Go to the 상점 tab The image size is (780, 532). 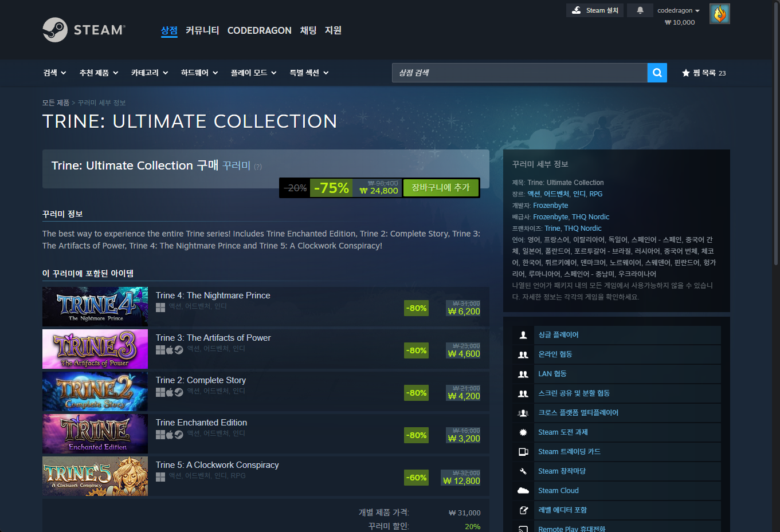pyautogui.click(x=169, y=30)
